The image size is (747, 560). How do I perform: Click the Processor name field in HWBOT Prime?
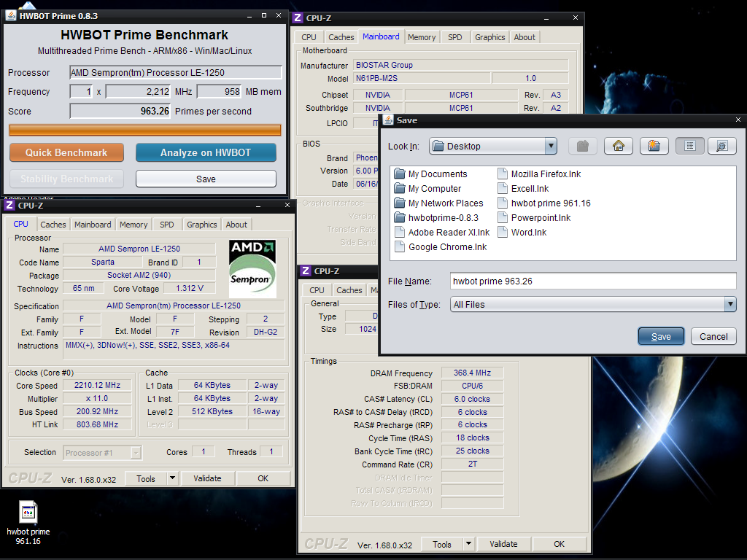click(176, 72)
